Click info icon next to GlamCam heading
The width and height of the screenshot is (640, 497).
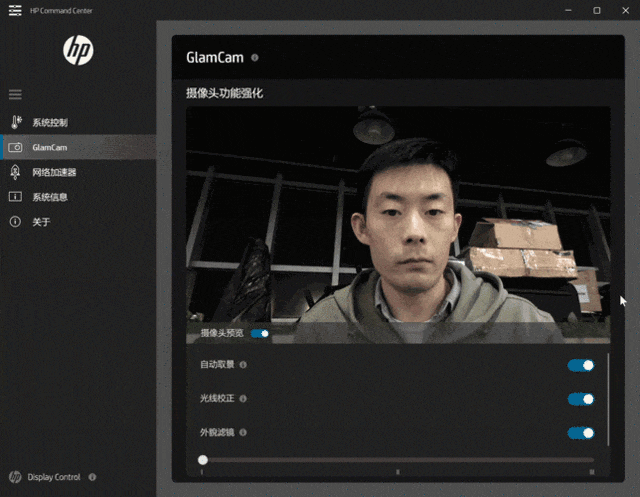(255, 58)
